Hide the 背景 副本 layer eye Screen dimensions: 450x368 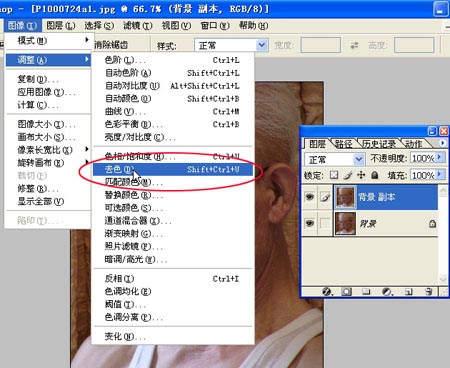(310, 197)
